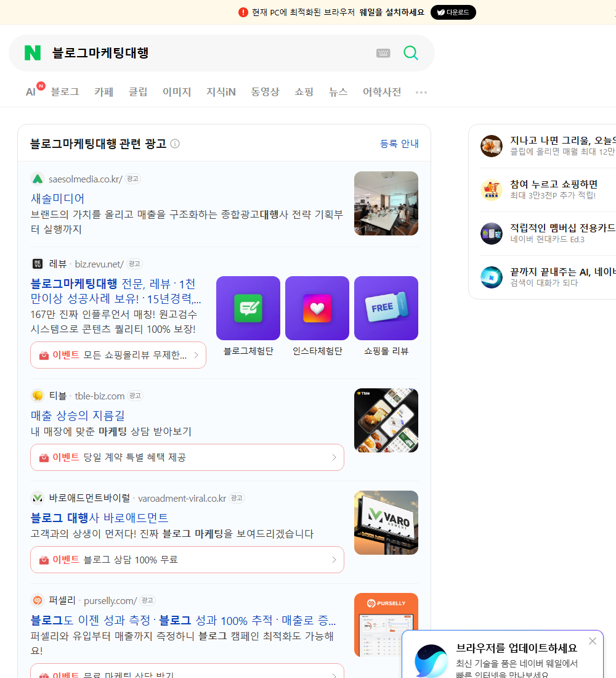This screenshot has height=678, width=616.
Task: Switch to the 뉴스 tab
Action: 338,92
